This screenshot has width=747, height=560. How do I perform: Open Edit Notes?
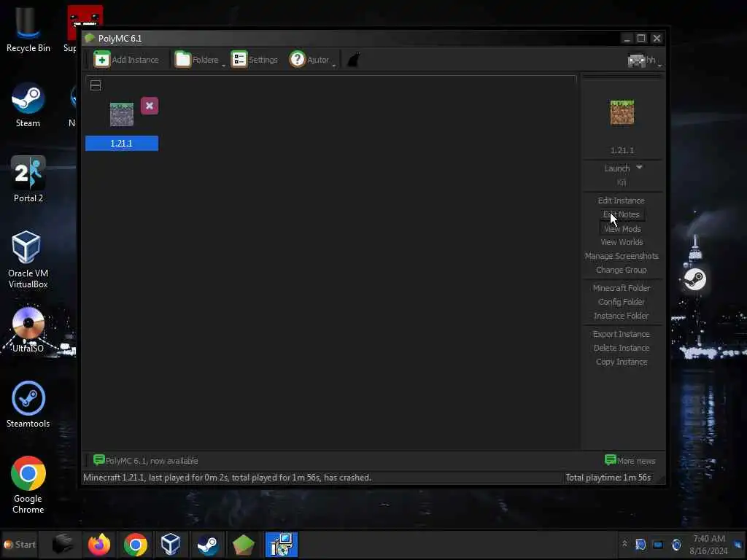[x=622, y=214]
